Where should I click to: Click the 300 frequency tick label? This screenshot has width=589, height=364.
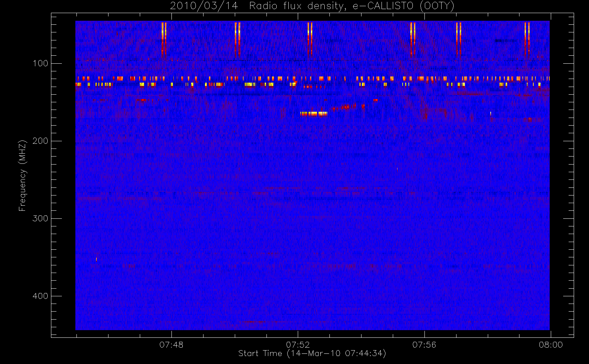(40, 218)
